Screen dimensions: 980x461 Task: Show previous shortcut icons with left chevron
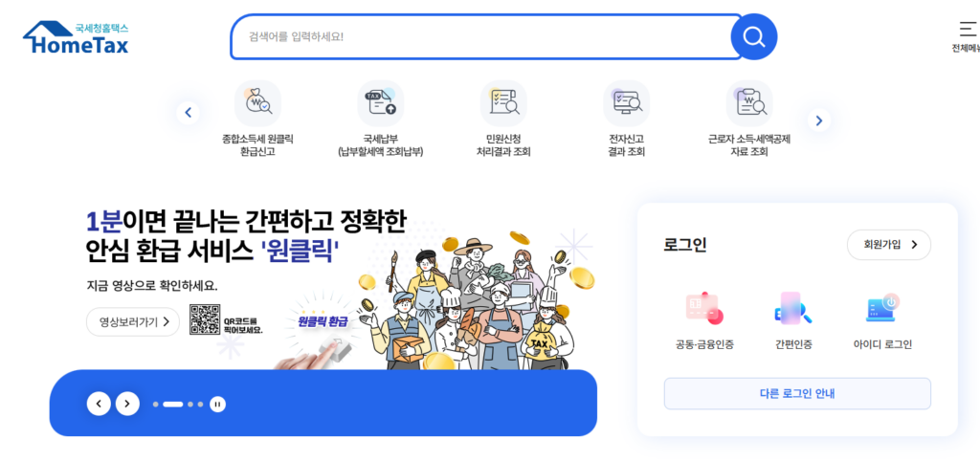pos(189,113)
